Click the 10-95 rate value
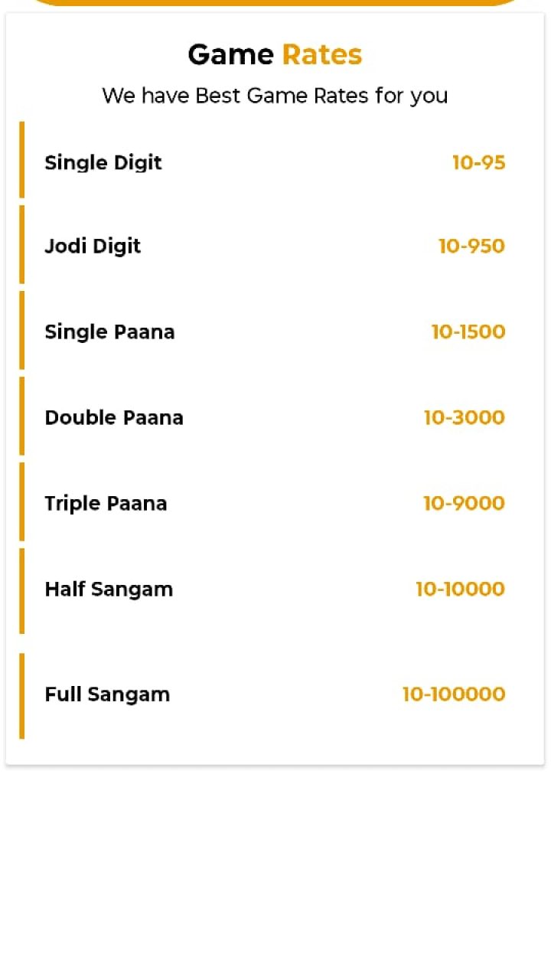The height and width of the screenshot is (980, 551). click(x=478, y=162)
